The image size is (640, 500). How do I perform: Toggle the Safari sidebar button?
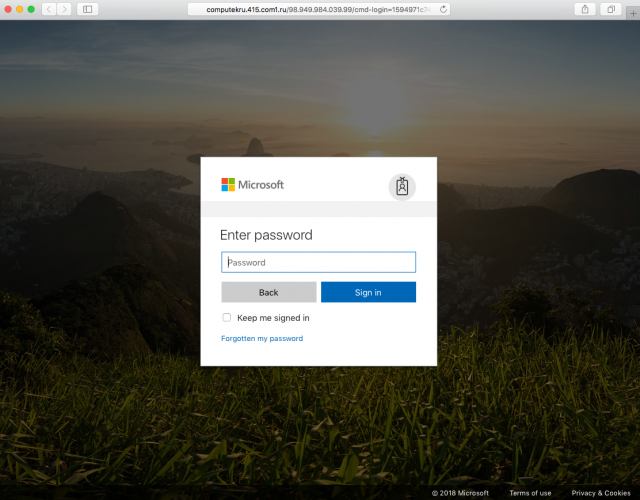(87, 9)
